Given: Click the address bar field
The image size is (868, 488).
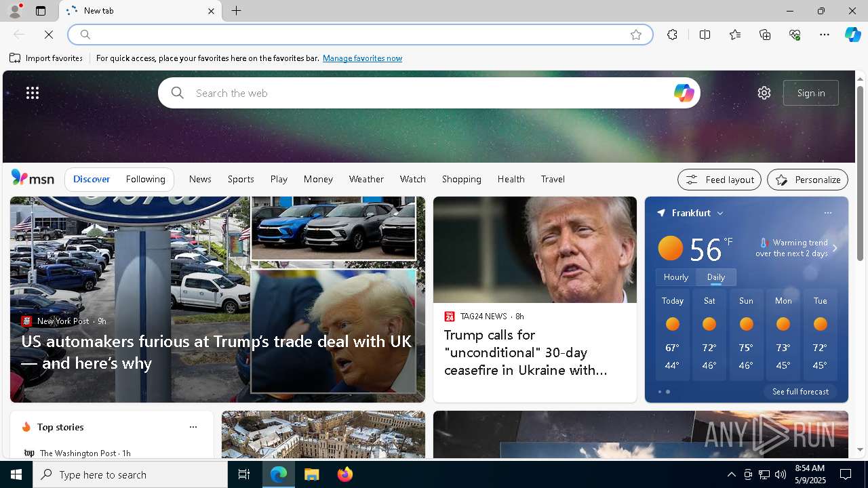Looking at the screenshot, I should pyautogui.click(x=359, y=35).
